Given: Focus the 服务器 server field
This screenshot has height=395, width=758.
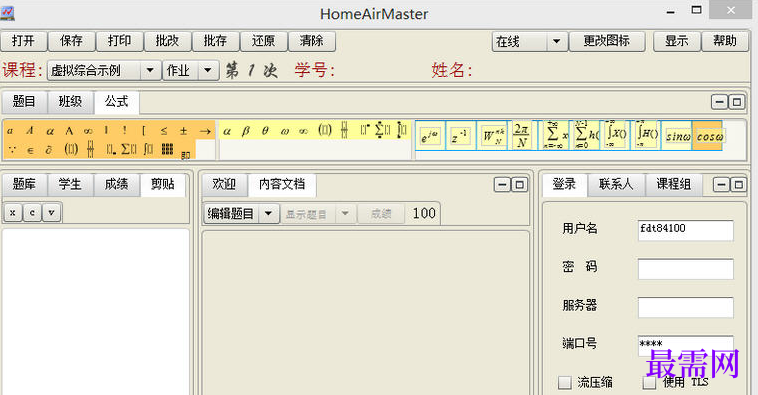Looking at the screenshot, I should coord(685,307).
